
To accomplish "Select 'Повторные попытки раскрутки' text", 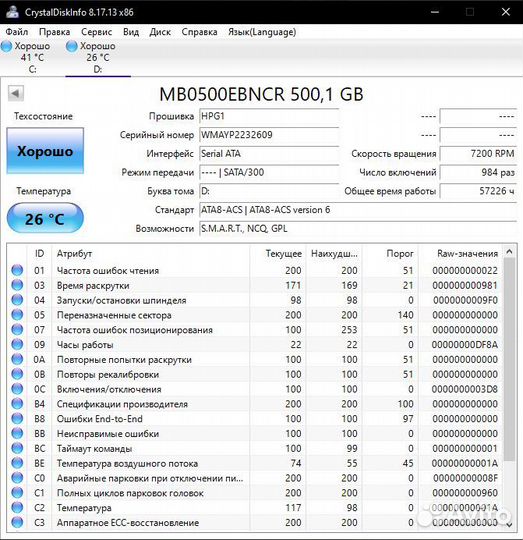I will coord(124,360).
